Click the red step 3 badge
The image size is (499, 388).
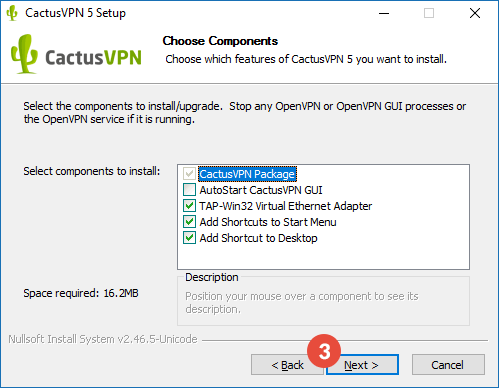click(x=324, y=351)
